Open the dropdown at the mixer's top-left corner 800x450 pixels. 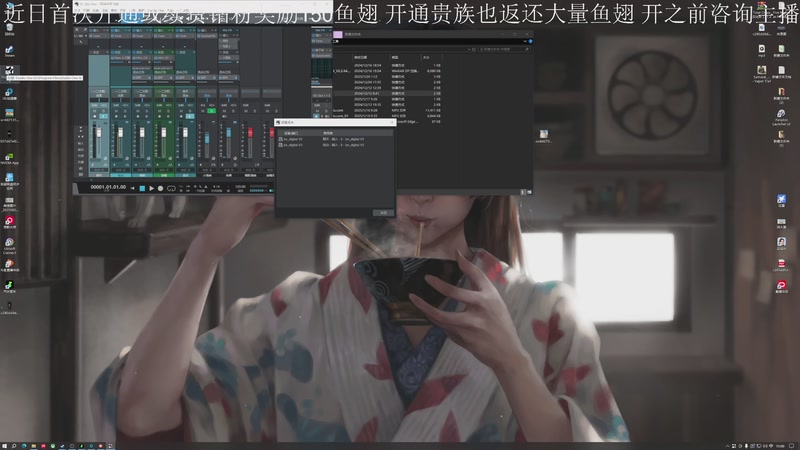pos(79,36)
